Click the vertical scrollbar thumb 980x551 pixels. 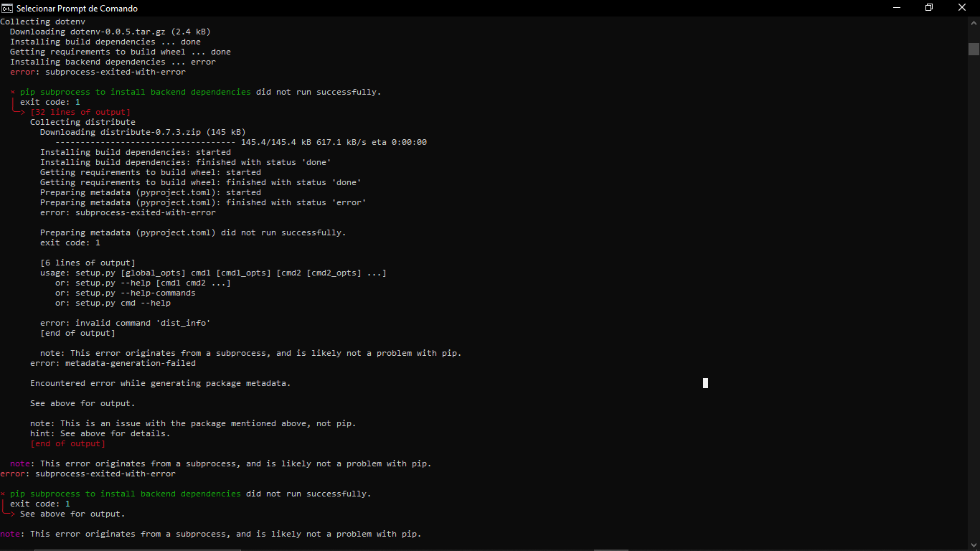click(974, 49)
